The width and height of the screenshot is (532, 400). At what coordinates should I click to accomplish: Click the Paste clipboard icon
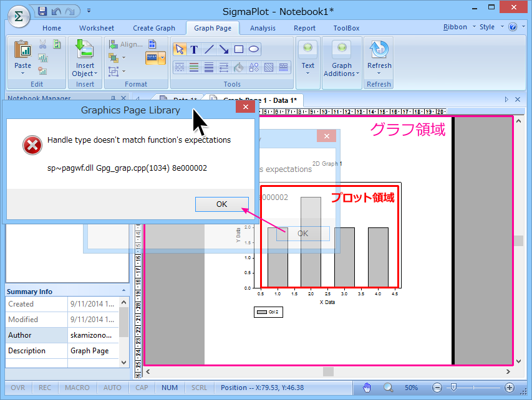tap(22, 49)
